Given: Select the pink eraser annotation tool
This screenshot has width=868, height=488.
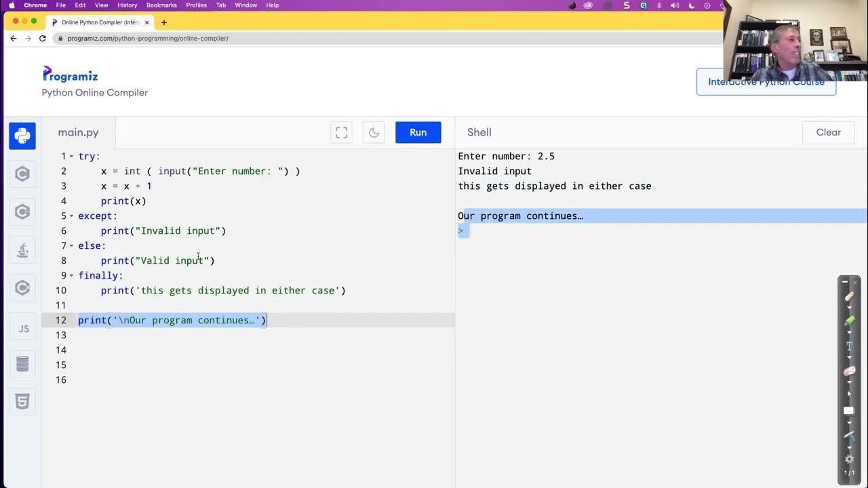Looking at the screenshot, I should point(849,371).
